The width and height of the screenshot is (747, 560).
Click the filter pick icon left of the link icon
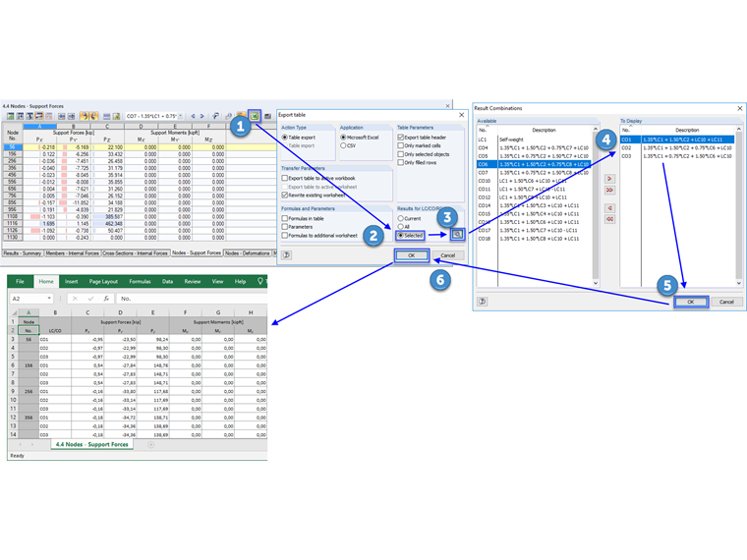click(x=216, y=116)
